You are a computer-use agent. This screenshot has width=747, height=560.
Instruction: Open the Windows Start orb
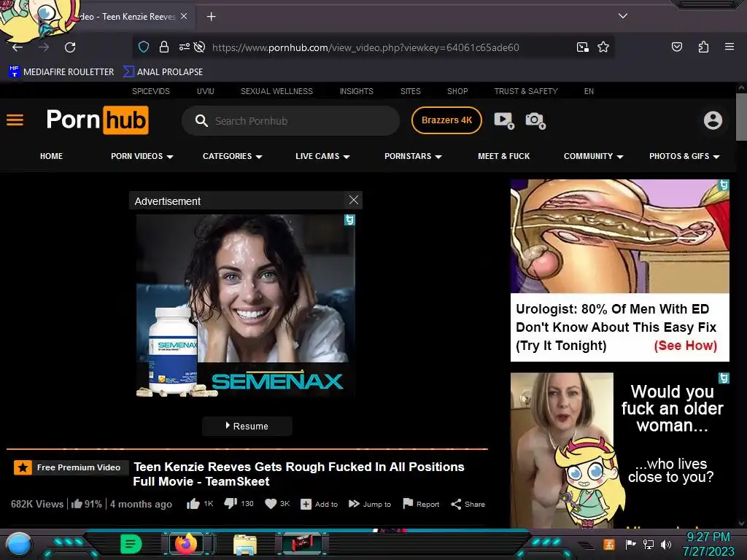tap(18, 544)
